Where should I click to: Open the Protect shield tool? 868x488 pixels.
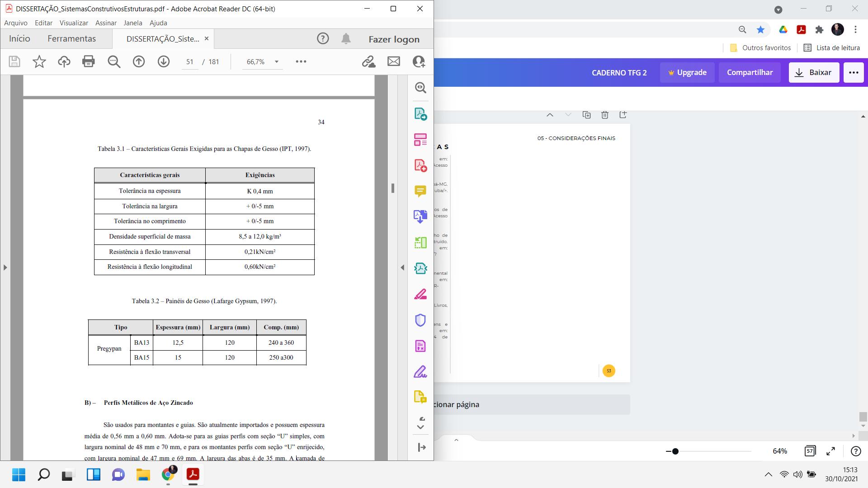[420, 320]
